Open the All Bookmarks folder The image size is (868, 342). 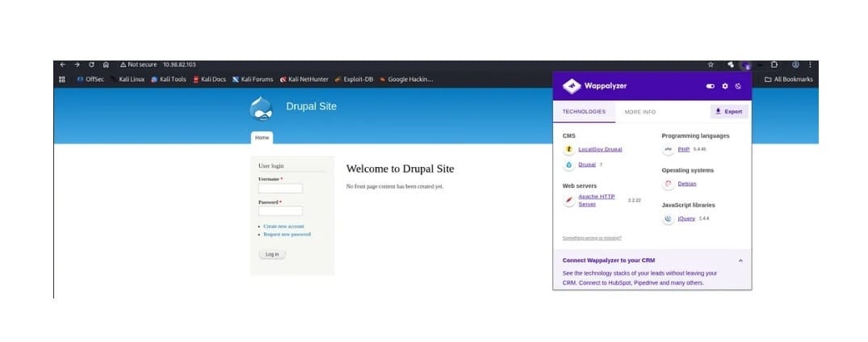point(789,79)
